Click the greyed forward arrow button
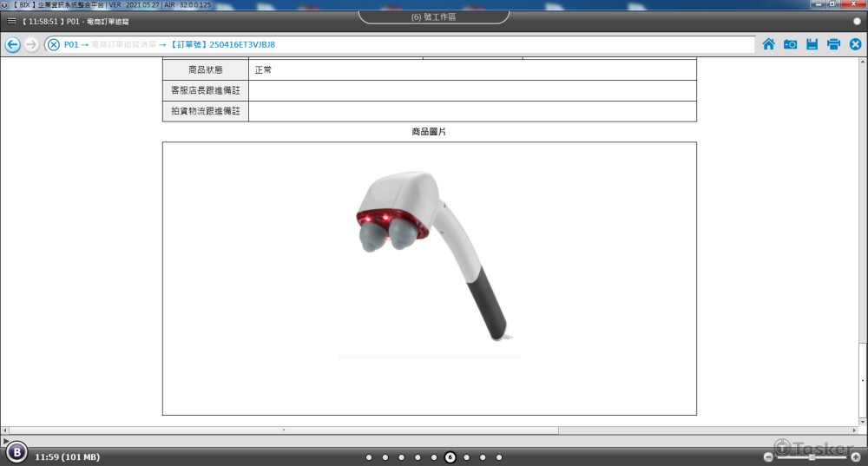This screenshot has width=868, height=466. click(31, 45)
